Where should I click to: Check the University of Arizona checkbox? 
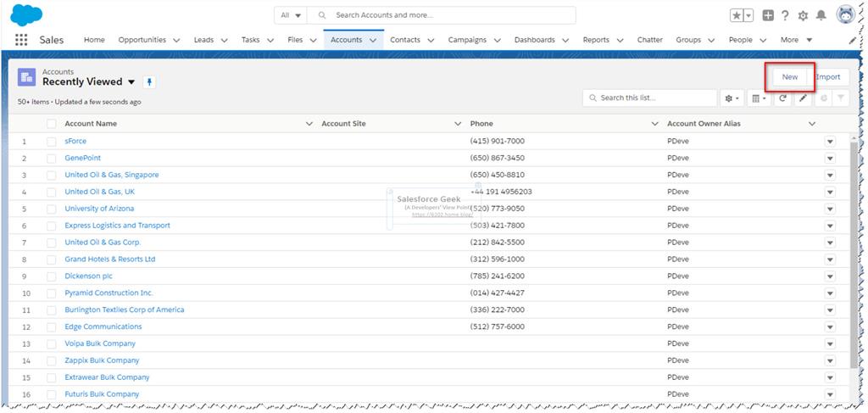pyautogui.click(x=52, y=209)
